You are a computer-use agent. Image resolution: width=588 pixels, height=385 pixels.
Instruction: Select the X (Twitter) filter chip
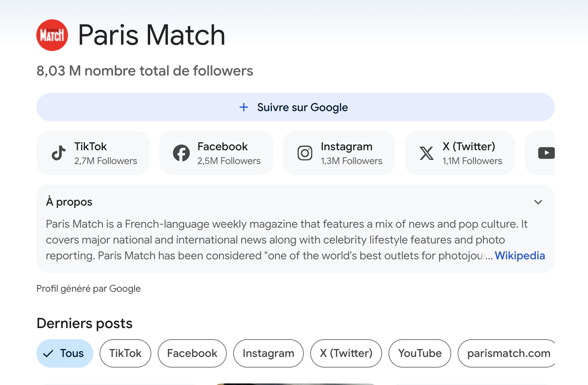346,353
